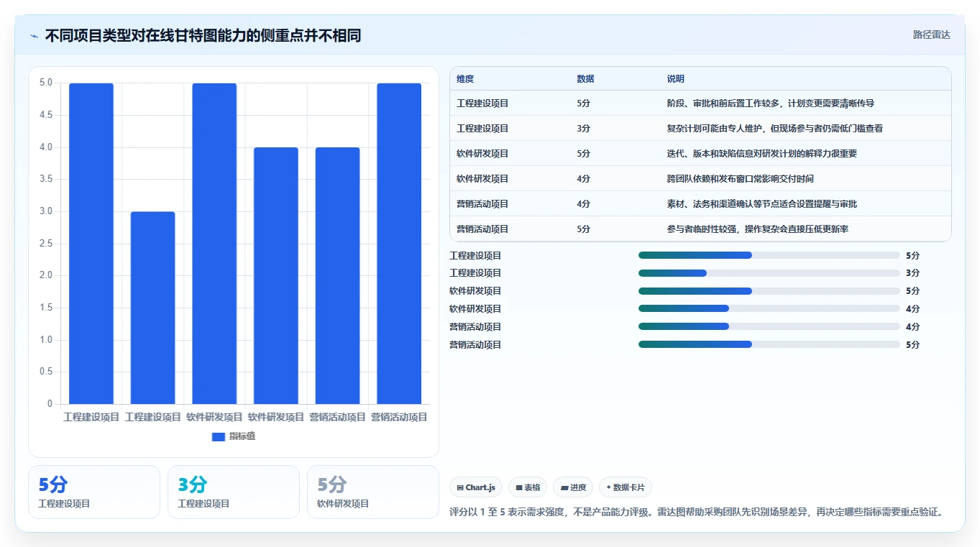Click the 维度 column header
The height and width of the screenshot is (547, 980).
coord(465,79)
